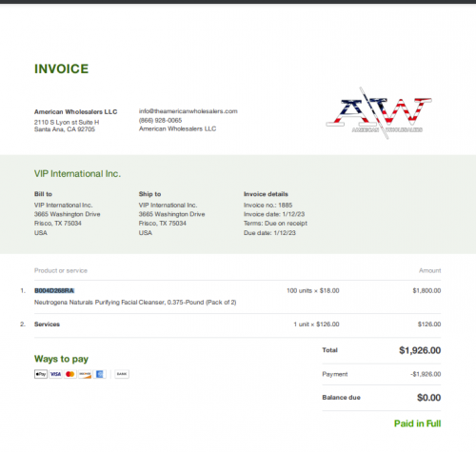Click 3665 Washington Drive under Bill to
476x452 pixels.
pos(68,214)
